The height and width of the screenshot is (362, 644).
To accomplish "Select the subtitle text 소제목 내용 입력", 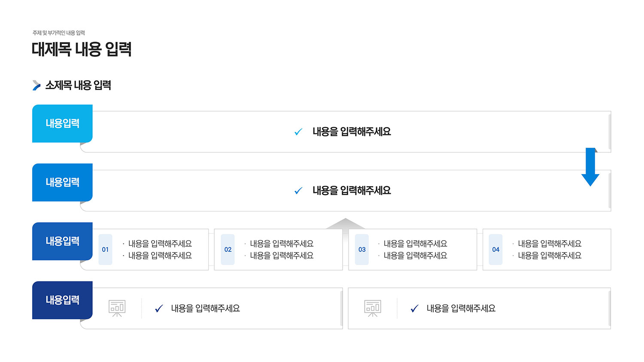I will point(78,85).
